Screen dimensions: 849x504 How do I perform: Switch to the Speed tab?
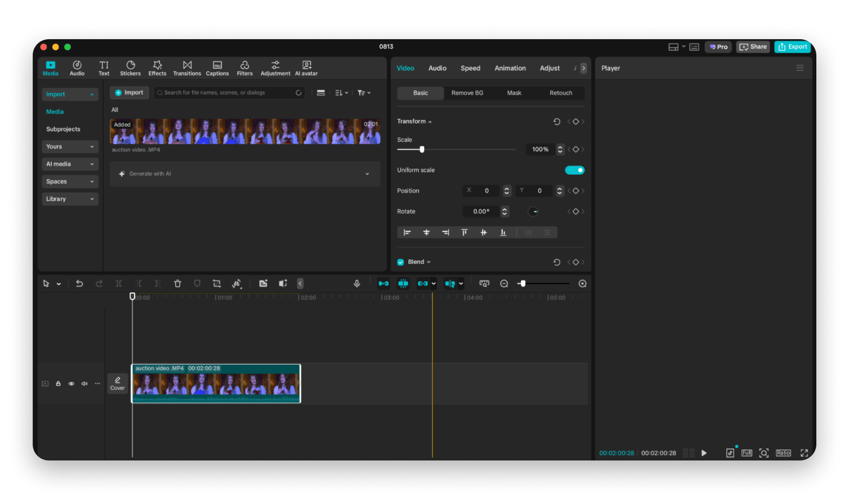point(470,68)
